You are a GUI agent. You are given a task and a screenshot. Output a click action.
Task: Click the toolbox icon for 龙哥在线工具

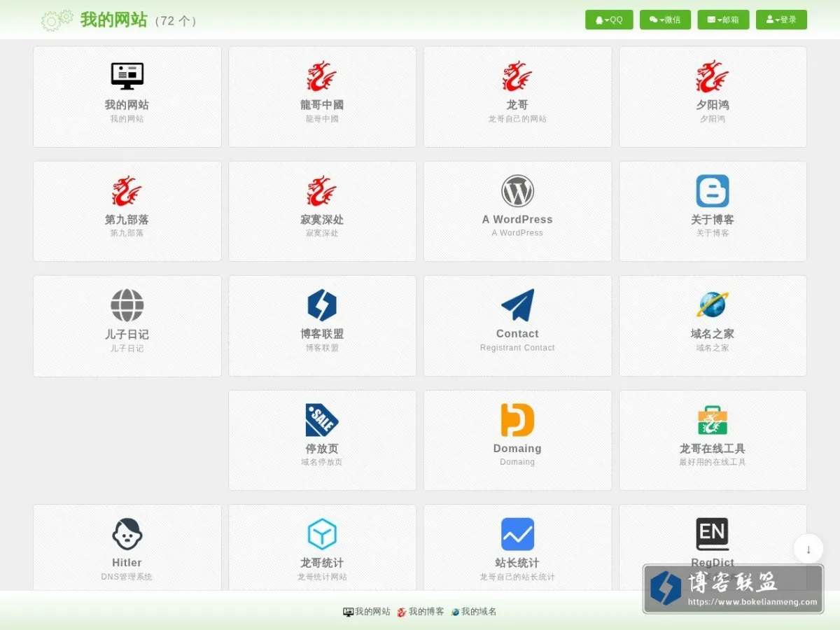click(713, 420)
